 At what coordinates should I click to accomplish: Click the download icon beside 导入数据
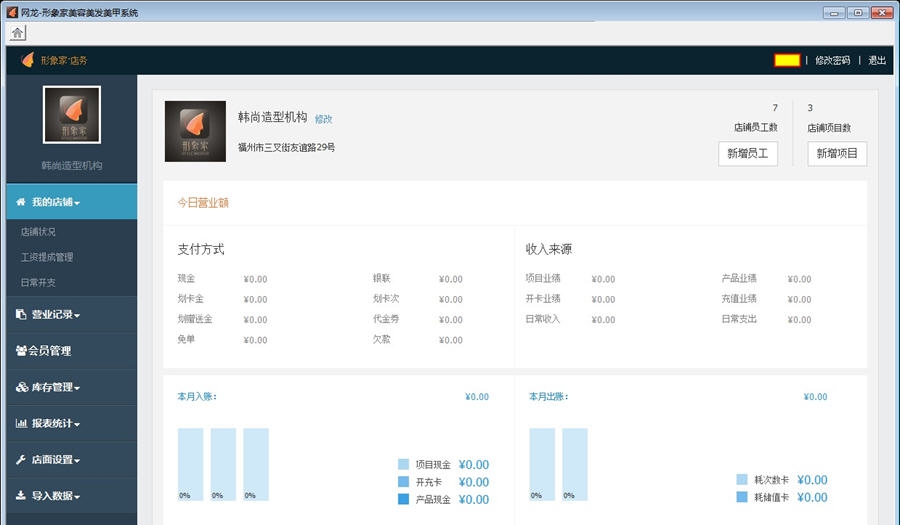(x=21, y=495)
